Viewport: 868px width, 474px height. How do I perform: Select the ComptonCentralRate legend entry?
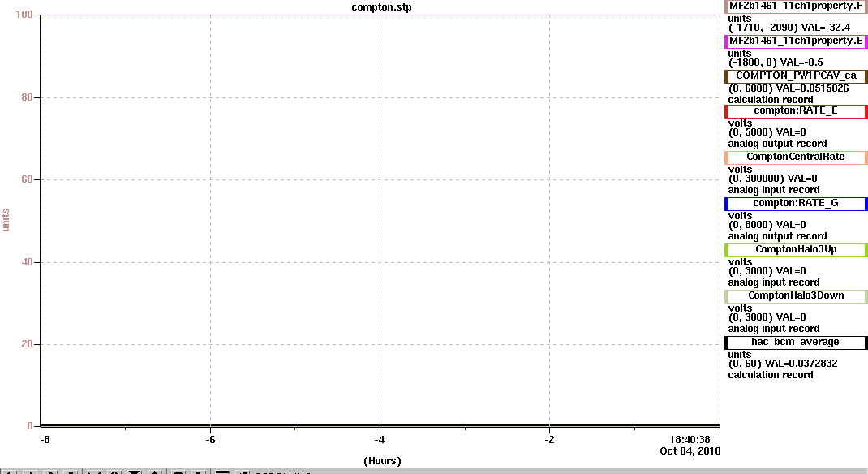(x=796, y=157)
